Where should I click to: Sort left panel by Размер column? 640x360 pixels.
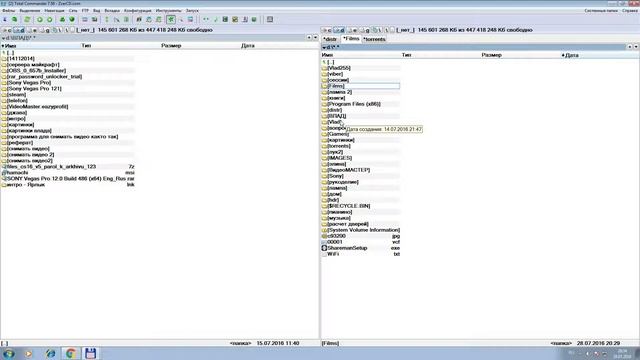click(x=200, y=46)
